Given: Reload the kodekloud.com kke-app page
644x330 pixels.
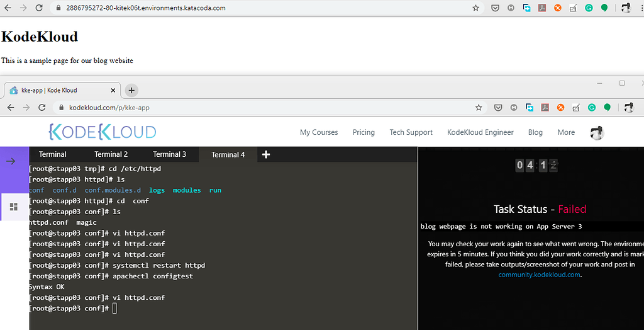Looking at the screenshot, I should 42,108.
